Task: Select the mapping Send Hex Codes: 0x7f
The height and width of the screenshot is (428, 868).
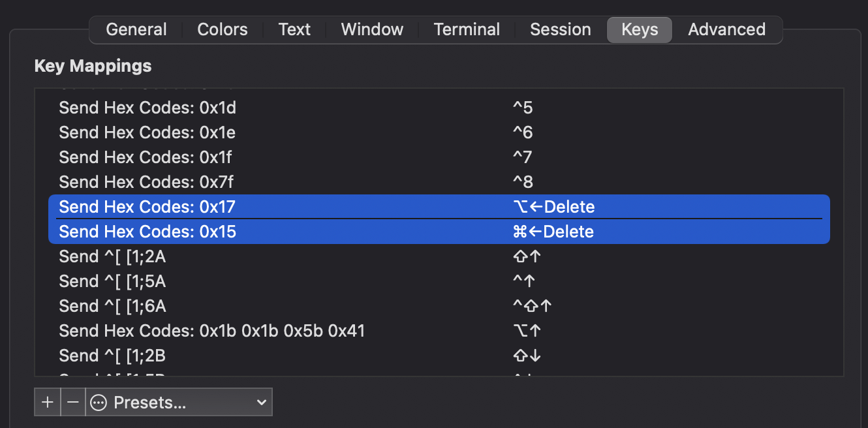Action: click(261, 181)
